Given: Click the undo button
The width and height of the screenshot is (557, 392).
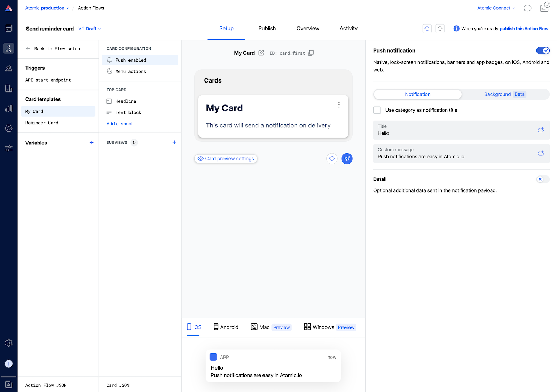Looking at the screenshot, I should pos(427,29).
